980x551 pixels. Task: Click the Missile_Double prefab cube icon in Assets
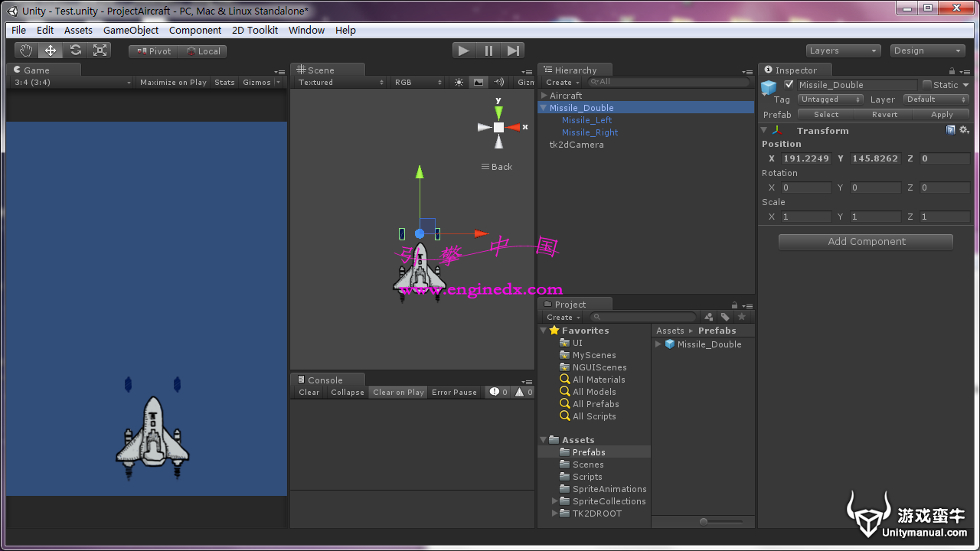[x=670, y=344]
